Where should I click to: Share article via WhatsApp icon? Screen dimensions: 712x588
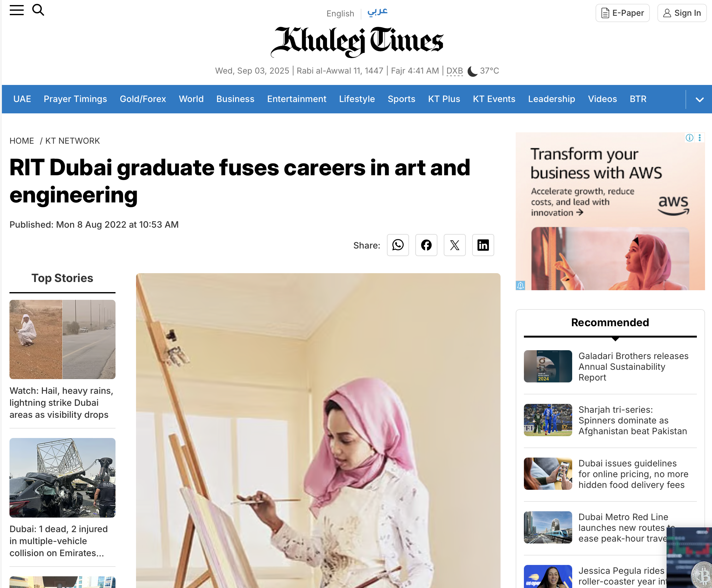click(398, 245)
